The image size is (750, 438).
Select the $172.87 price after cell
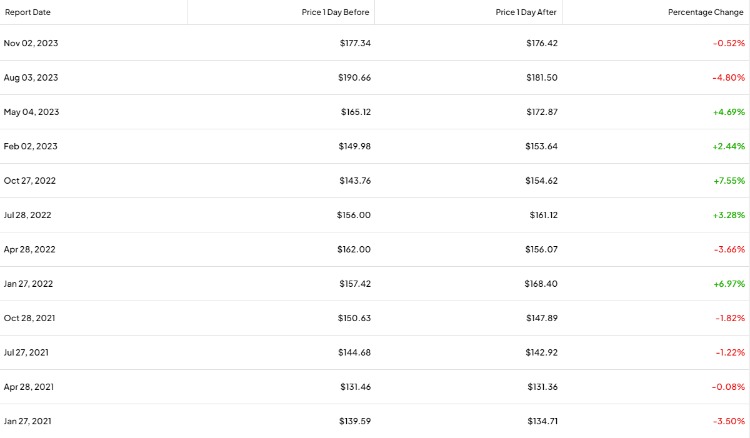click(x=541, y=112)
